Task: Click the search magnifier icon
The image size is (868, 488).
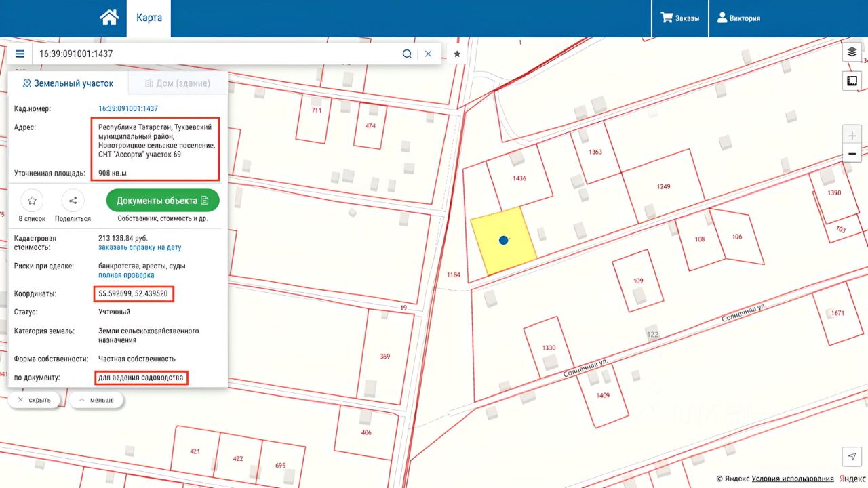Action: click(407, 54)
